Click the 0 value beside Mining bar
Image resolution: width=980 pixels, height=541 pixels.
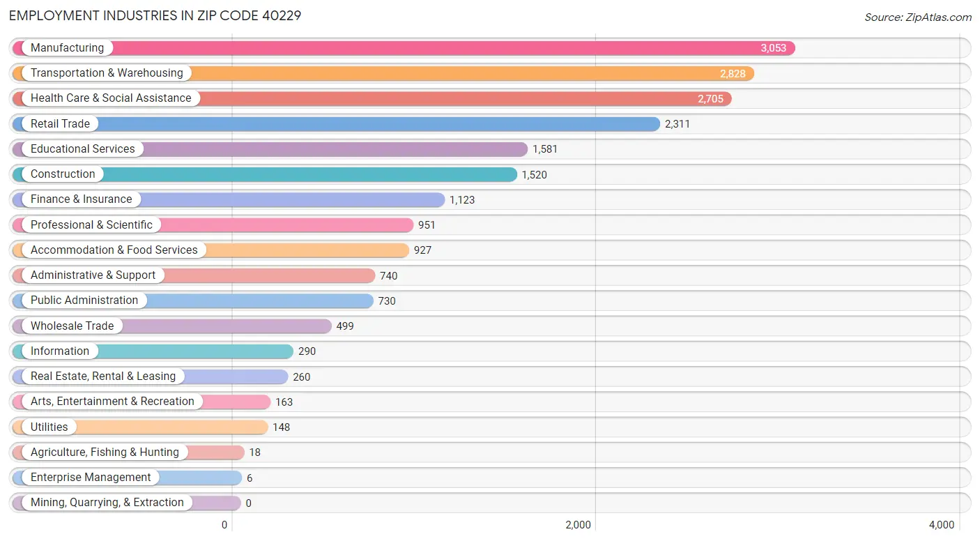(x=249, y=503)
